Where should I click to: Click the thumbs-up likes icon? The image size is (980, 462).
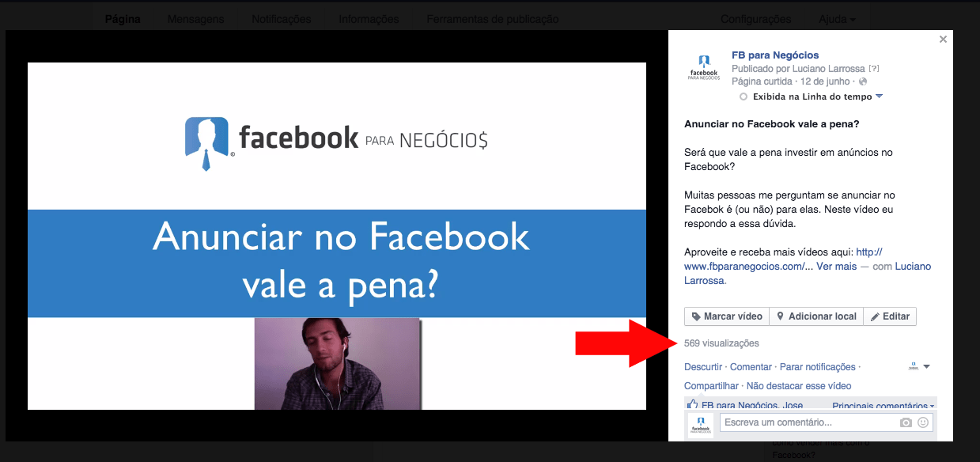[x=692, y=405]
